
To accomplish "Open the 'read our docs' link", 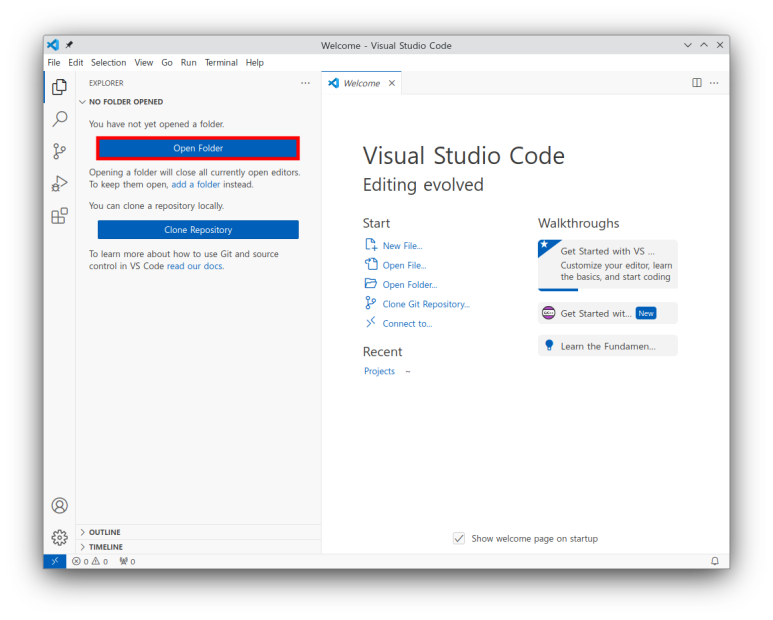I will click(x=195, y=266).
